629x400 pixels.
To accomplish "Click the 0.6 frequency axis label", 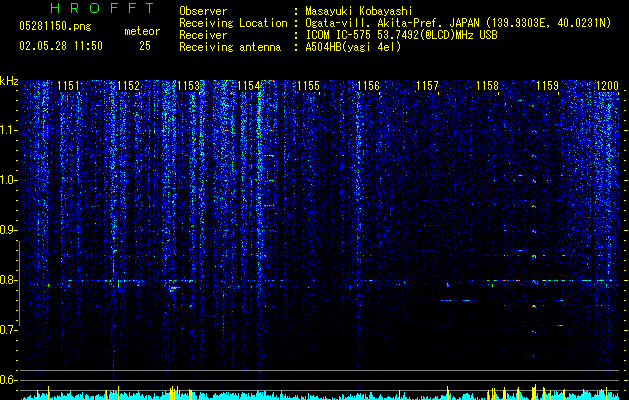I will point(8,380).
